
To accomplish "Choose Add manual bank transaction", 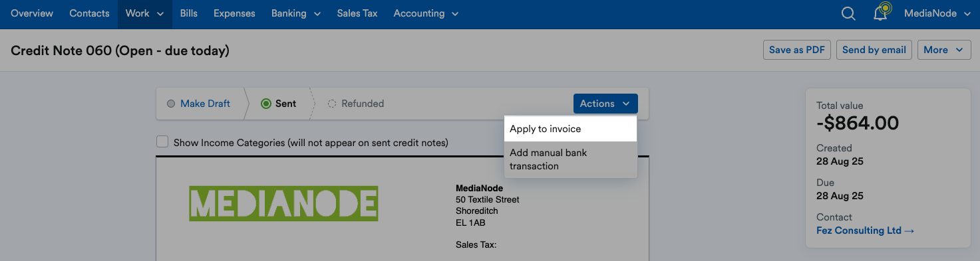I will pos(570,159).
